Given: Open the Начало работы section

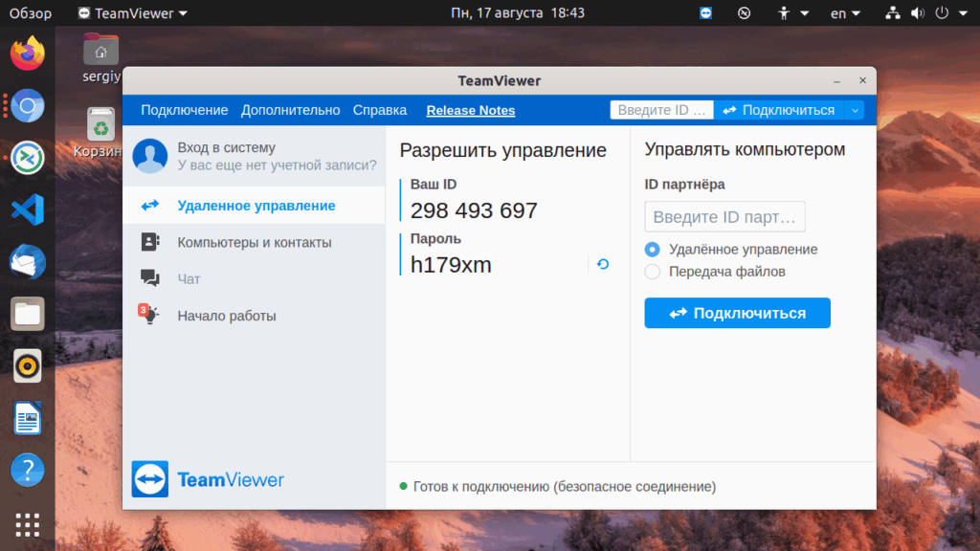Looking at the screenshot, I should point(254,316).
